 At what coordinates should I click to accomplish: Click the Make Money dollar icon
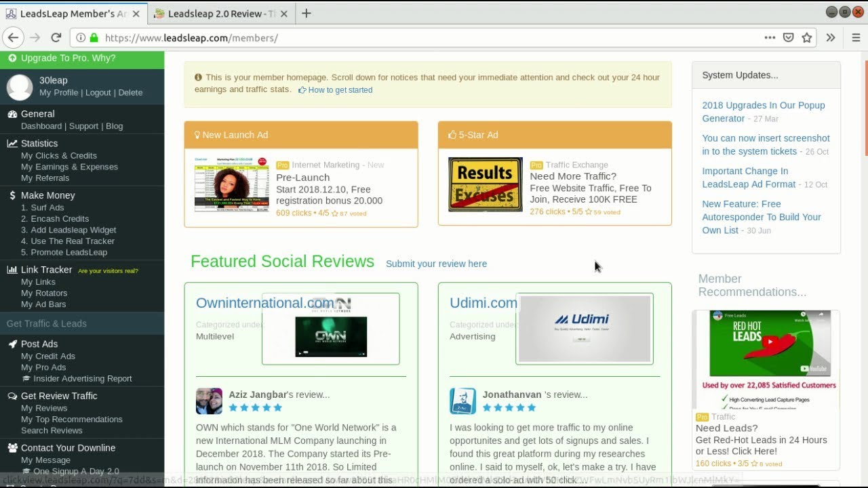point(12,195)
